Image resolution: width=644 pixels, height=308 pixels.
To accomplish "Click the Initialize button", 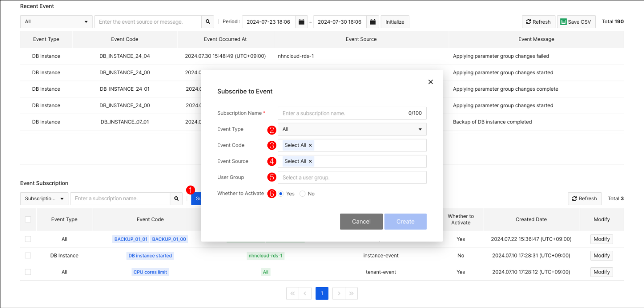I will click(x=395, y=21).
